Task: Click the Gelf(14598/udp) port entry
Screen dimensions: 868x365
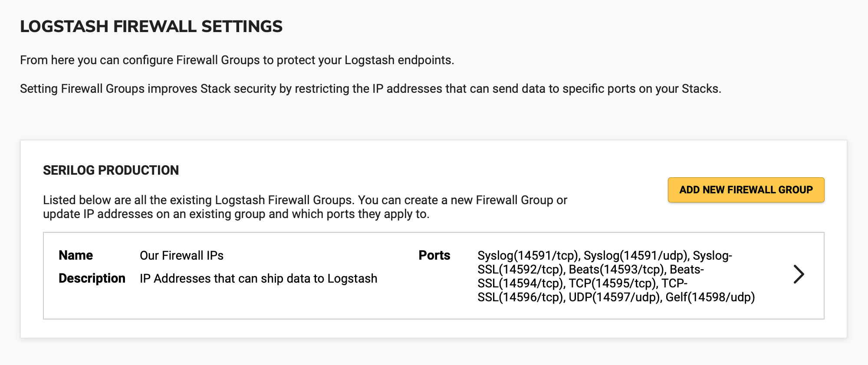Action: pyautogui.click(x=712, y=298)
